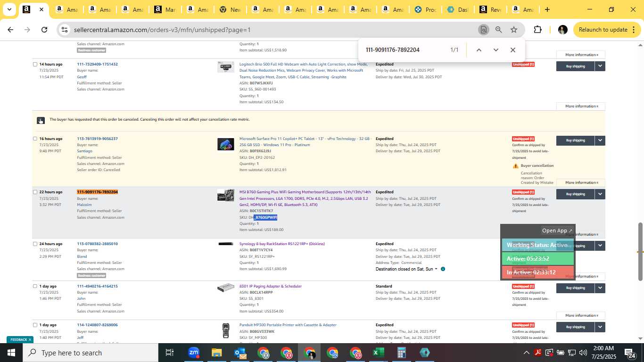The width and height of the screenshot is (644, 362).
Task: Expand Buy shipping dropdown for Surface Pro order
Action: [x=600, y=140]
